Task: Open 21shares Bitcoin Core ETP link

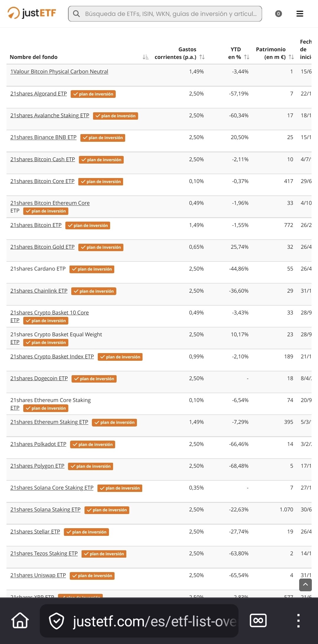Action: point(42,181)
